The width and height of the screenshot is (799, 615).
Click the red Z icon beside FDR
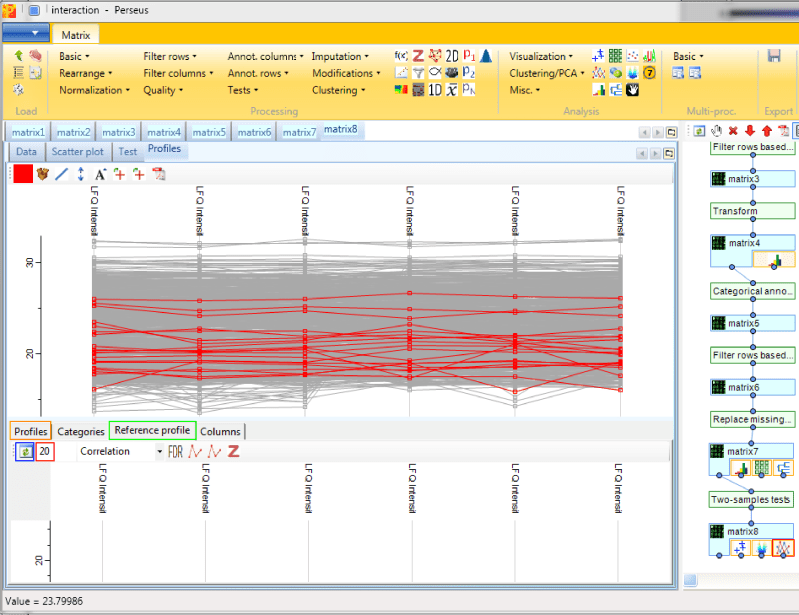233,451
